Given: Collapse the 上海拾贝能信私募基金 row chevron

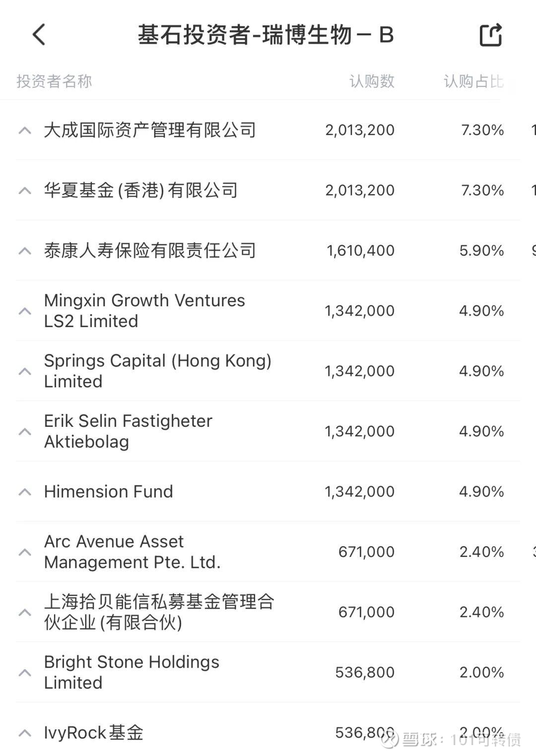Looking at the screenshot, I should (25, 612).
